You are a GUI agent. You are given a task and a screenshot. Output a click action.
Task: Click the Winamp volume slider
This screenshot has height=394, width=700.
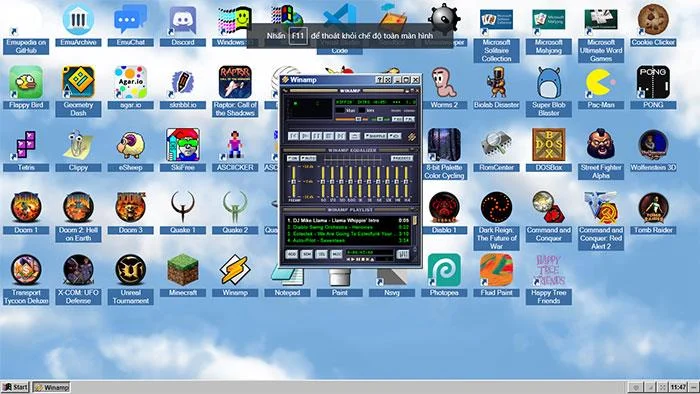pos(351,119)
